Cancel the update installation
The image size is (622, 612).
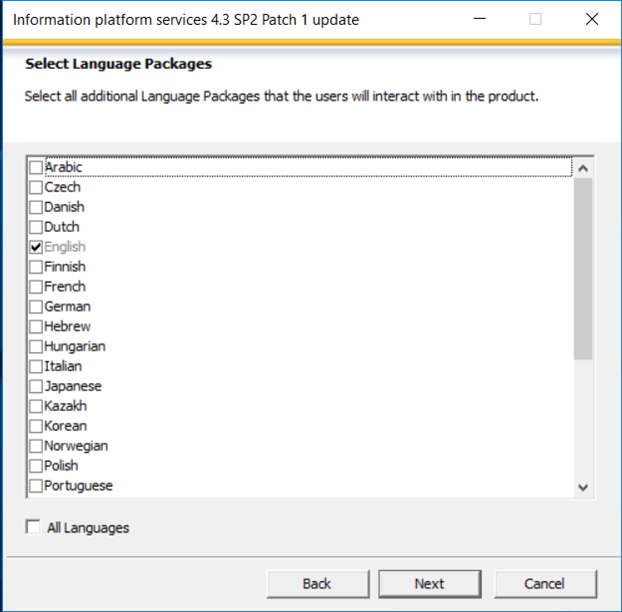[x=545, y=584]
